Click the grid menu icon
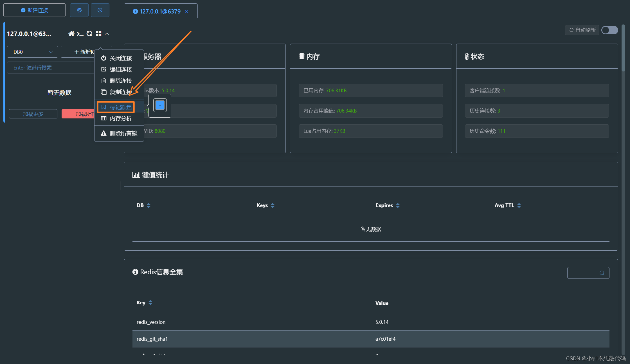Image resolution: width=630 pixels, height=364 pixels. [x=98, y=34]
